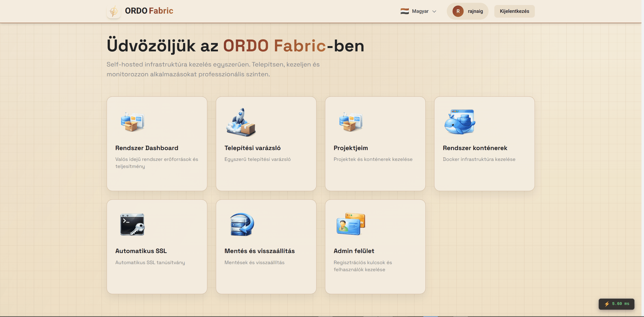The height and width of the screenshot is (317, 644).
Task: Click the rajnaig username in the header
Action: (475, 11)
